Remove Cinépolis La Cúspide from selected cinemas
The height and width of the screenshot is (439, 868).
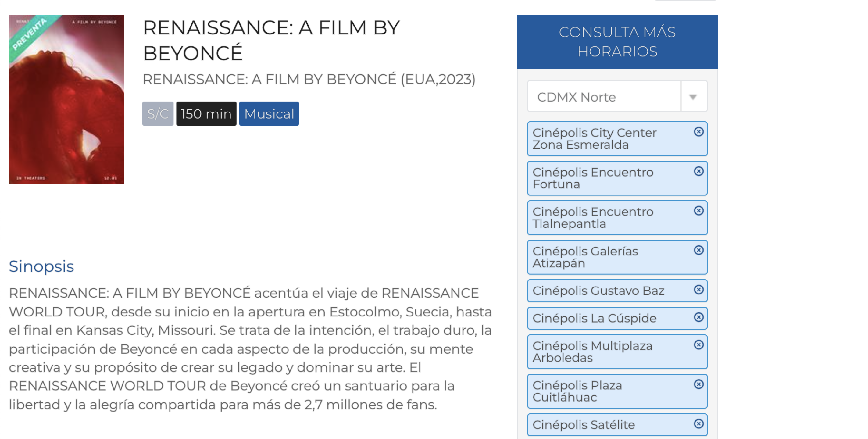point(698,317)
